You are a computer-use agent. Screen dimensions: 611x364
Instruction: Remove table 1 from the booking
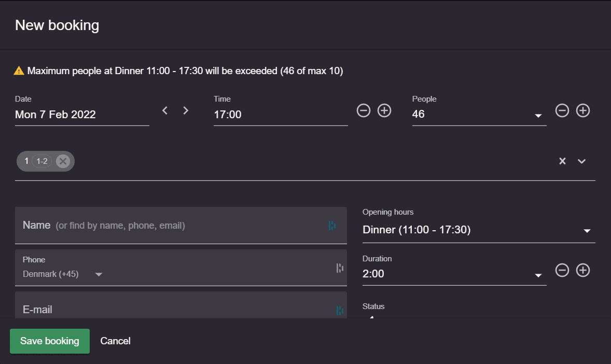coord(63,161)
